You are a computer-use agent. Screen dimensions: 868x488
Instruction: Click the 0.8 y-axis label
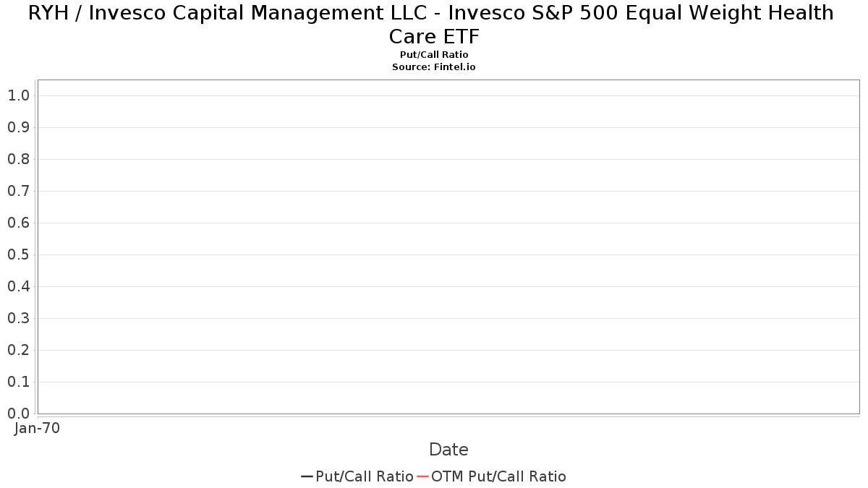pos(18,159)
